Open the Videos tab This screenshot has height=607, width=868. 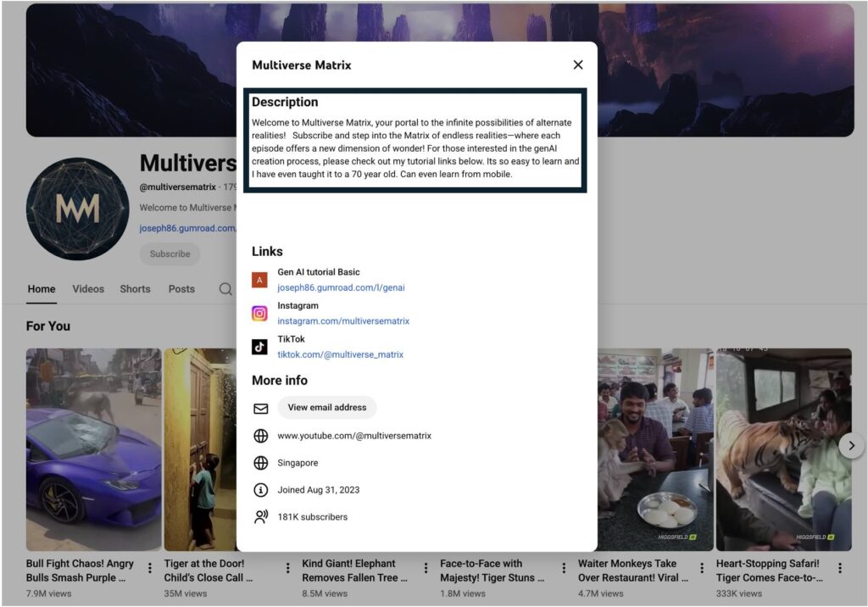88,289
